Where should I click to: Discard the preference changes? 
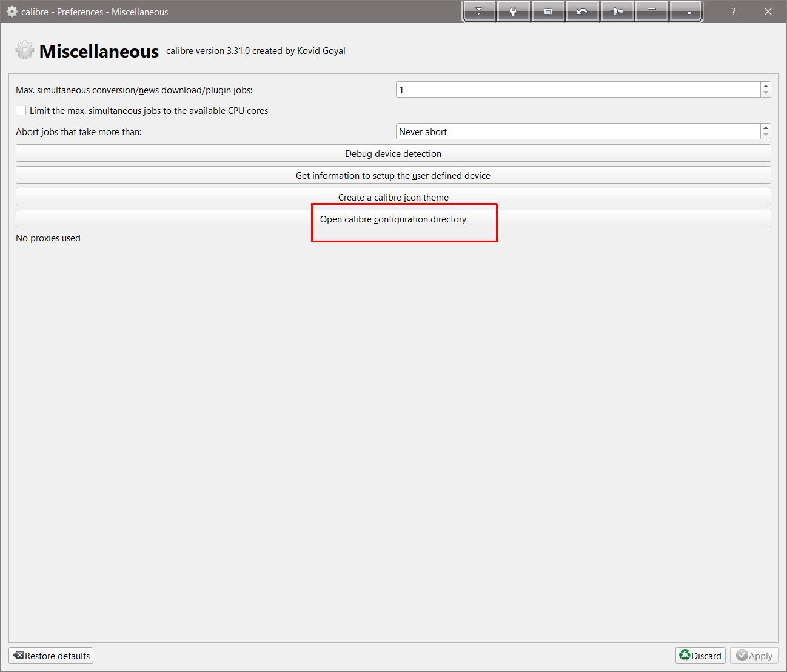click(701, 656)
